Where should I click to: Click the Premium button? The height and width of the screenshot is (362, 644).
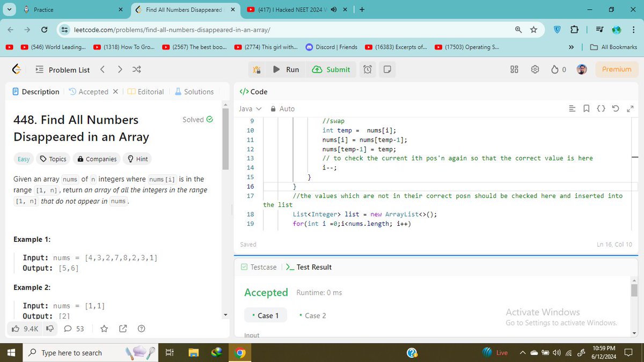tap(617, 69)
